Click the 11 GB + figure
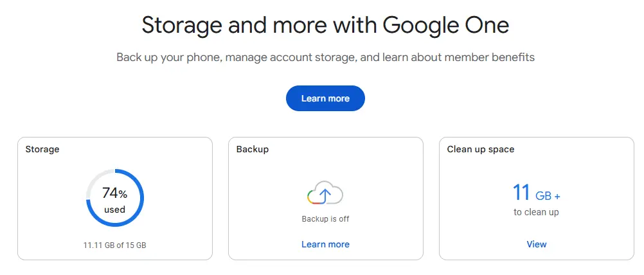 (x=537, y=193)
